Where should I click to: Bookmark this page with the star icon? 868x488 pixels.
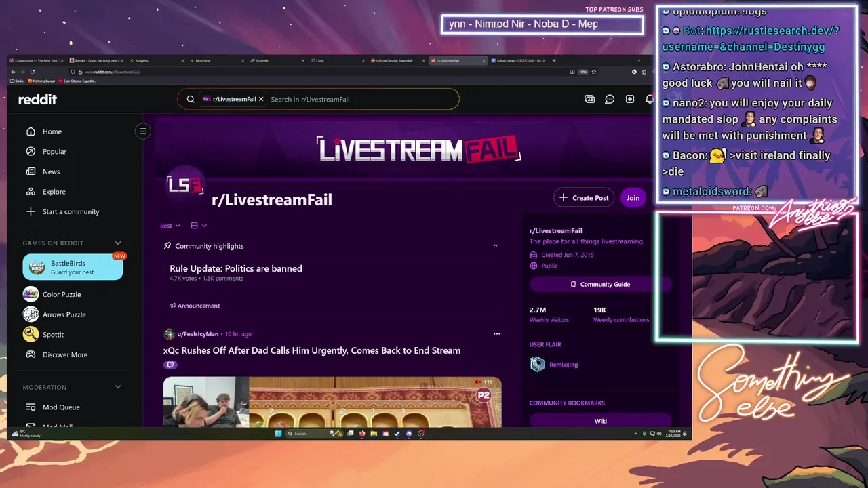(594, 71)
